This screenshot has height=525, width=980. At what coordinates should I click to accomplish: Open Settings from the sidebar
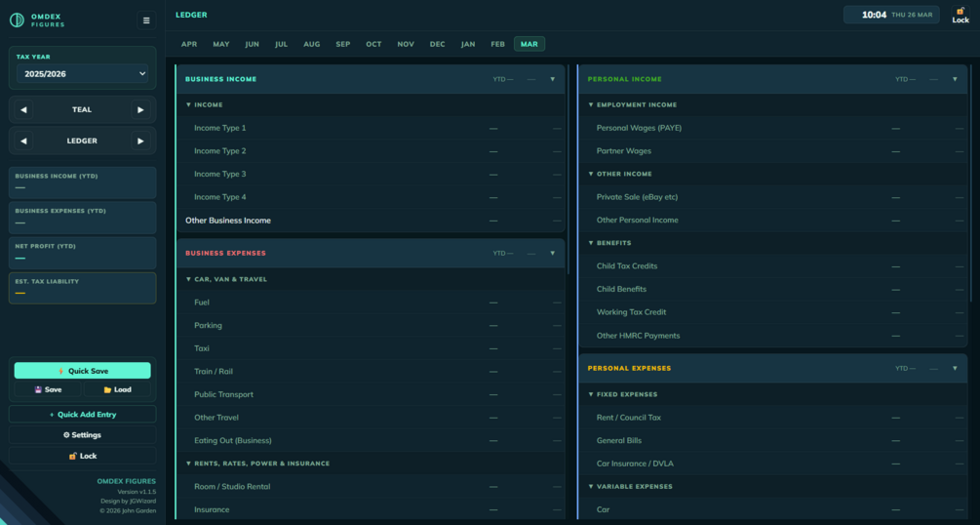pos(83,435)
